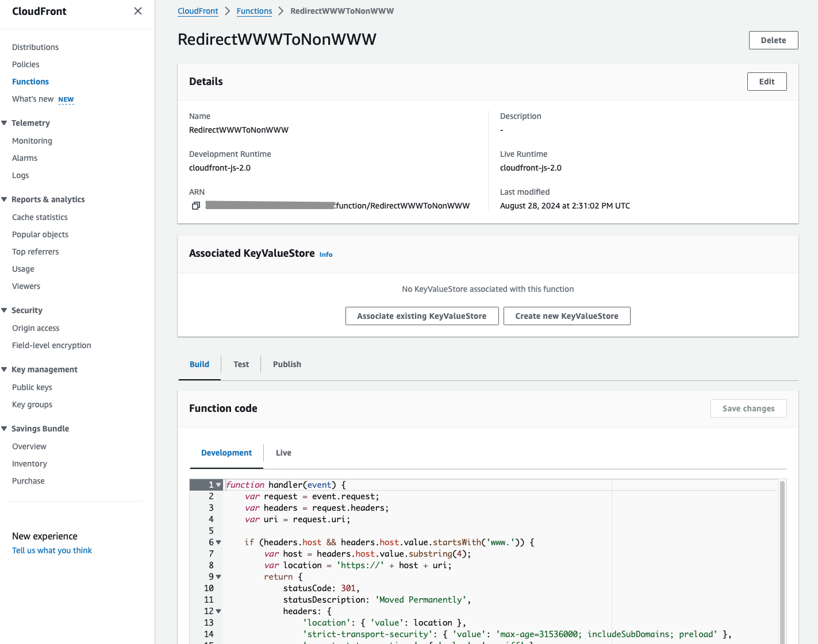
Task: Switch to the Build tab
Action: 199,364
